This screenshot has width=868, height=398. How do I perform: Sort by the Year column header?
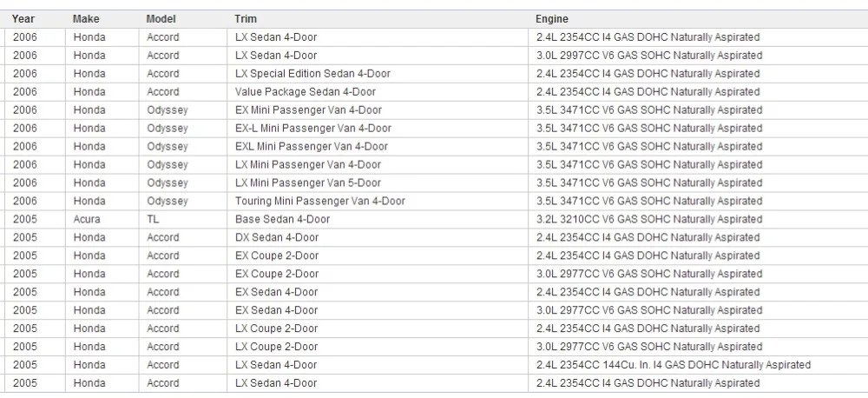tap(23, 19)
